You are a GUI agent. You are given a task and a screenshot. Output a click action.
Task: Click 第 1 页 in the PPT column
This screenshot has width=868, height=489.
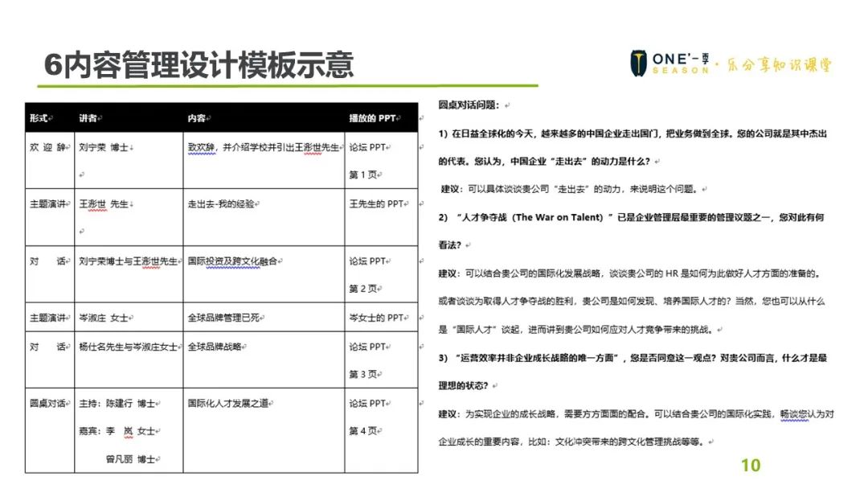365,175
